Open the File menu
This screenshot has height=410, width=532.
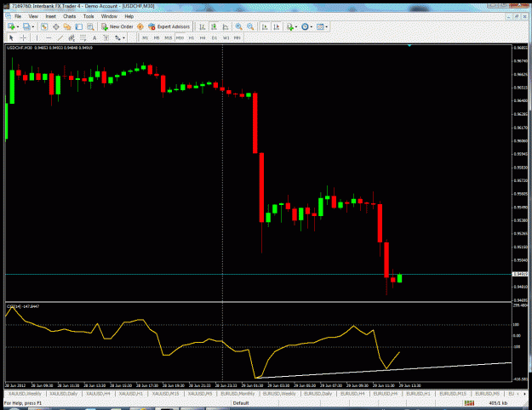(x=18, y=16)
